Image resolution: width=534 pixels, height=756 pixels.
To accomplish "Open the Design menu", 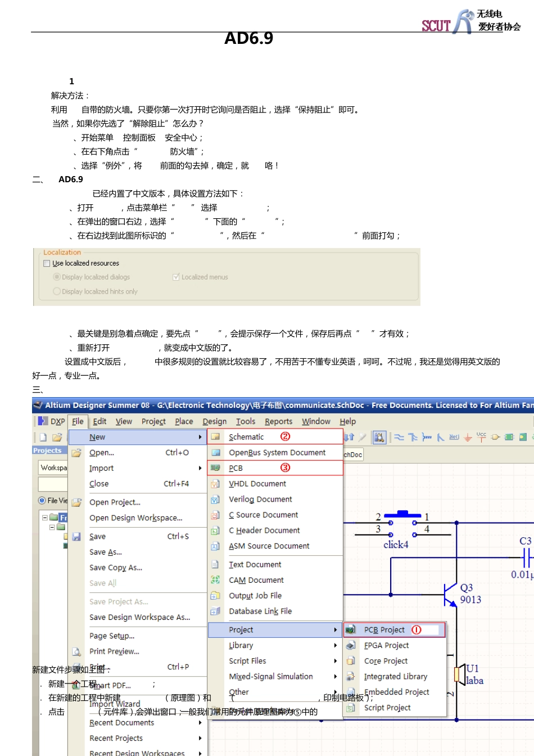I will tap(215, 421).
